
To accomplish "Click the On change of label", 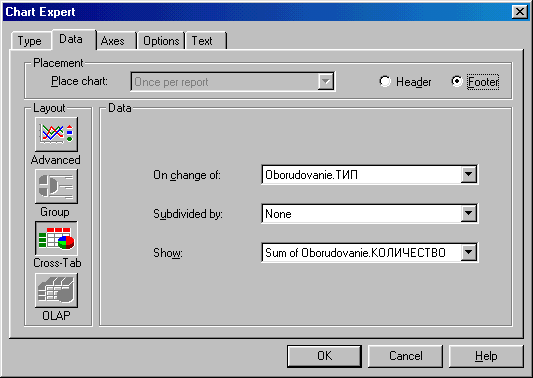I will (x=187, y=175).
